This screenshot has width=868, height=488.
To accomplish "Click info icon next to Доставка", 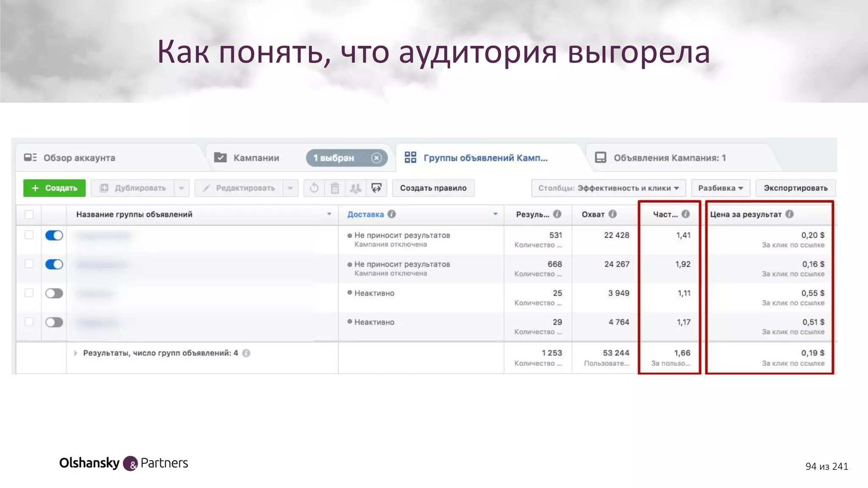I will [392, 214].
